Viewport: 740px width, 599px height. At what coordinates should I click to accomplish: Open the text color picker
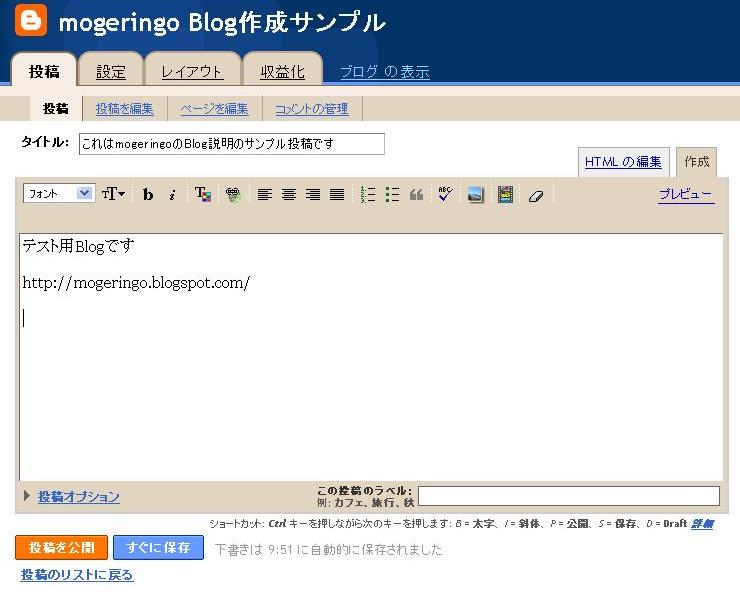203,194
